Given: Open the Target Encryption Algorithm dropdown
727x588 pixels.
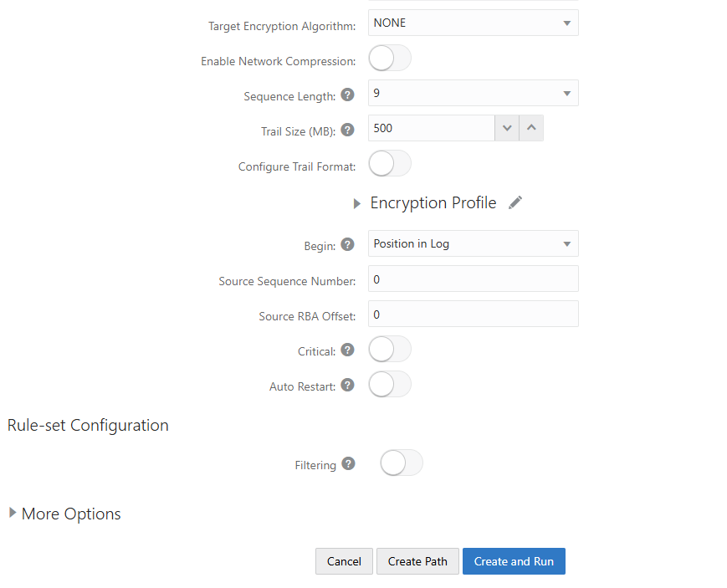Looking at the screenshot, I should tap(473, 23).
